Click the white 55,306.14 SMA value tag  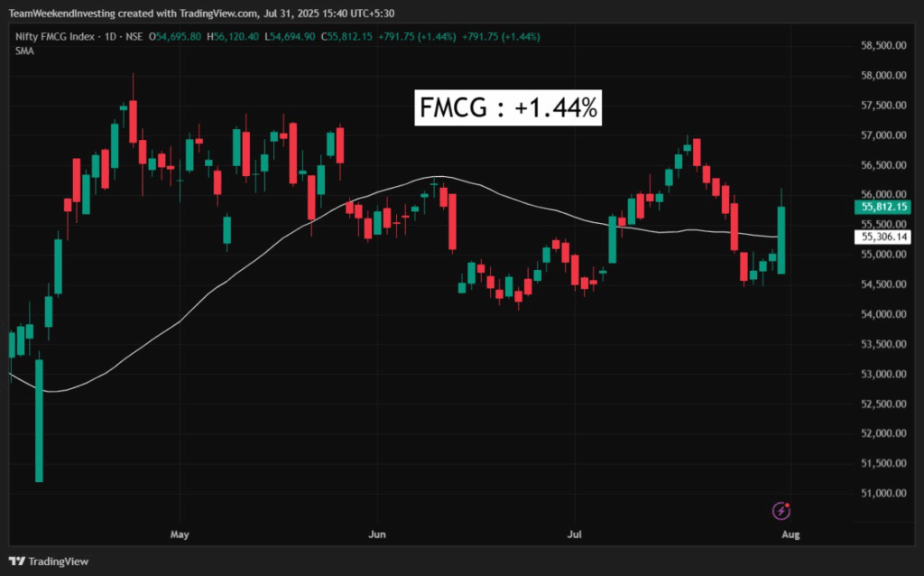click(882, 237)
